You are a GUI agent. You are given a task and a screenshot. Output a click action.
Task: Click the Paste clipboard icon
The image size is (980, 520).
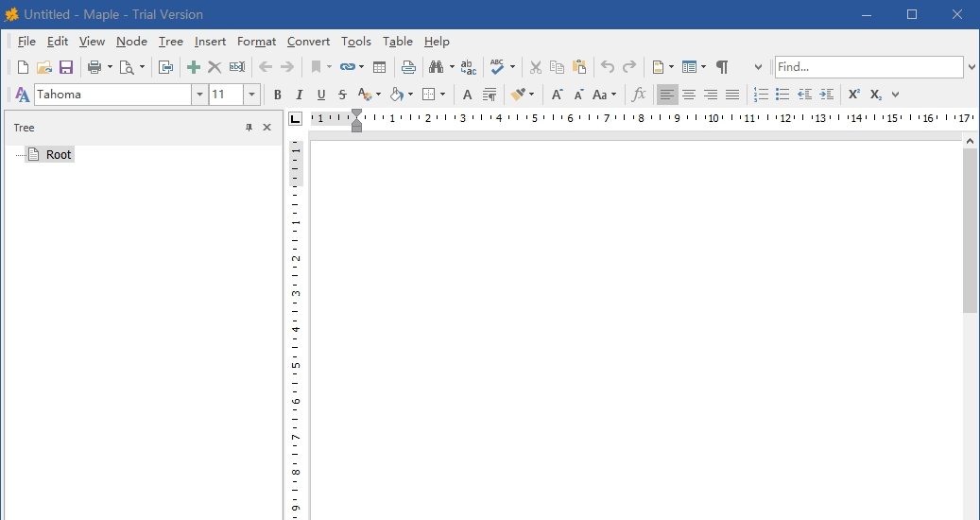[578, 67]
